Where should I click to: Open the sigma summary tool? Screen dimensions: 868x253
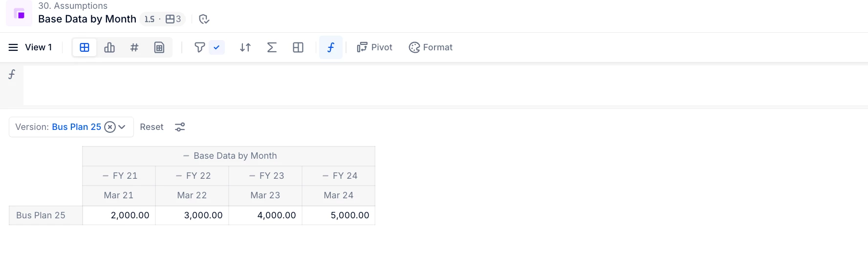272,47
